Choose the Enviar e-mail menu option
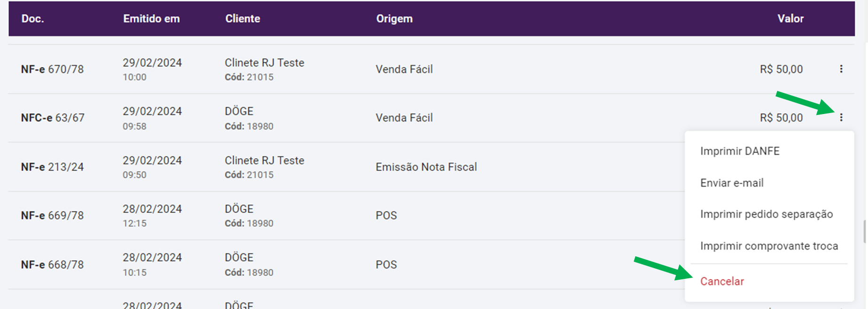 pos(731,183)
